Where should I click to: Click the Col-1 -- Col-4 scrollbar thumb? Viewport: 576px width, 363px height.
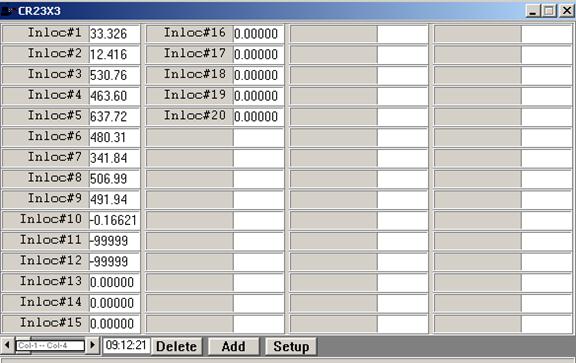[x=50, y=346]
